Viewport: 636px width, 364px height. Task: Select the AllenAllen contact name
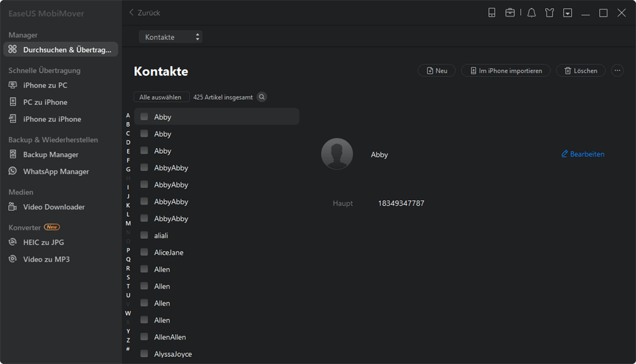point(170,337)
